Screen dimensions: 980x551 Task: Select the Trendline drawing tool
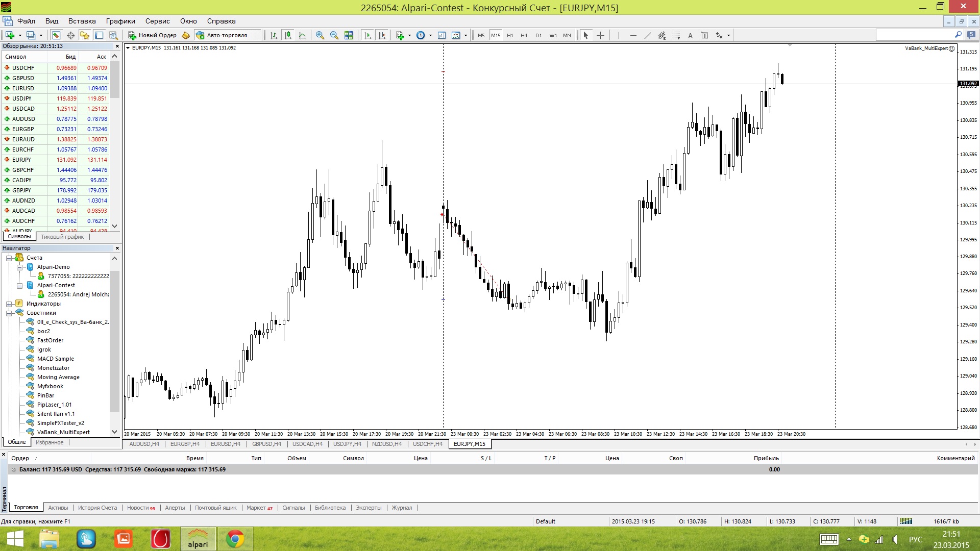[x=647, y=35]
